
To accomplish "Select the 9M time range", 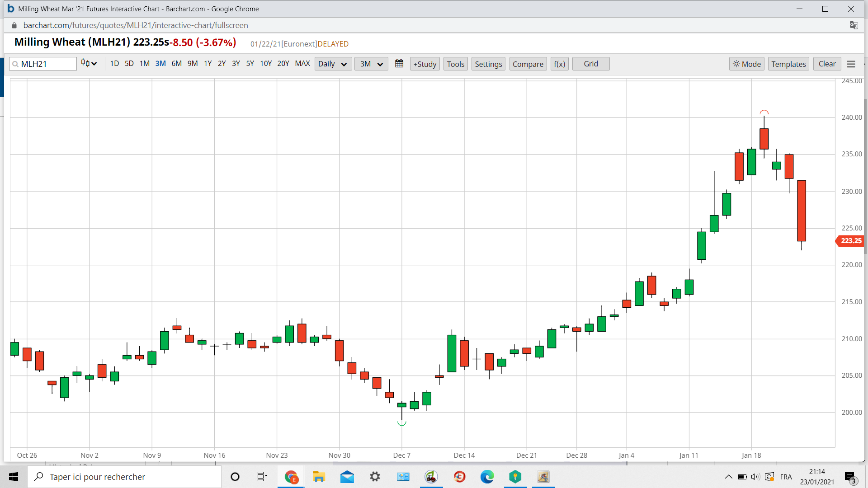I will [193, 64].
